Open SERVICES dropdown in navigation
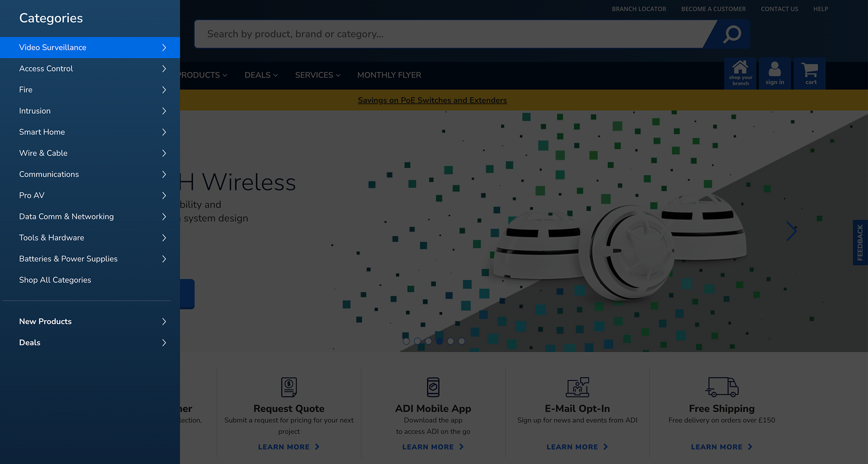The width and height of the screenshot is (868, 464). pos(317,75)
